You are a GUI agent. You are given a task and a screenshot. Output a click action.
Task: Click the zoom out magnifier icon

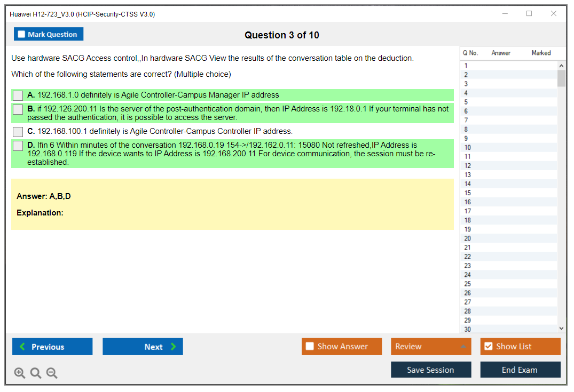pyautogui.click(x=52, y=373)
